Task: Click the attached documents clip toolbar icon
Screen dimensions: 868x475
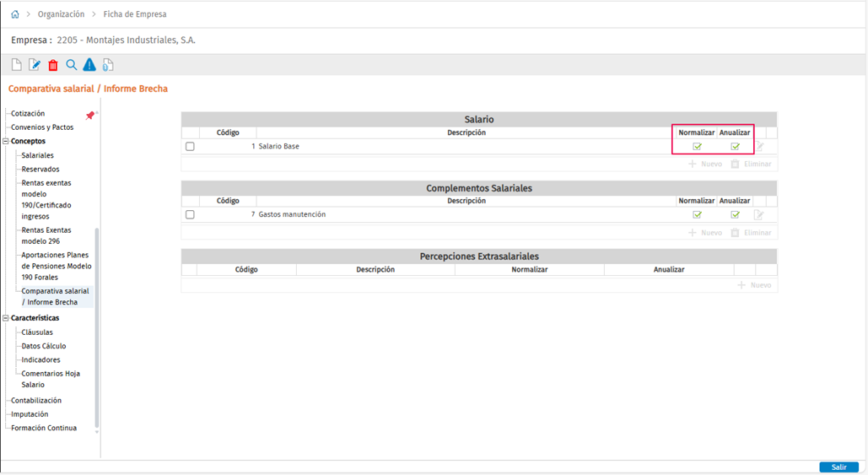Action: click(108, 65)
